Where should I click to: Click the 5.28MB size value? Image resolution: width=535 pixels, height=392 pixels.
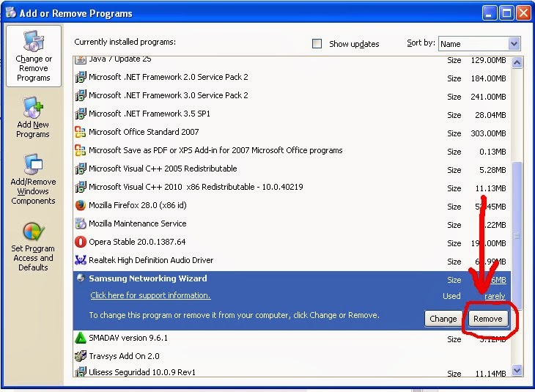pos(492,170)
